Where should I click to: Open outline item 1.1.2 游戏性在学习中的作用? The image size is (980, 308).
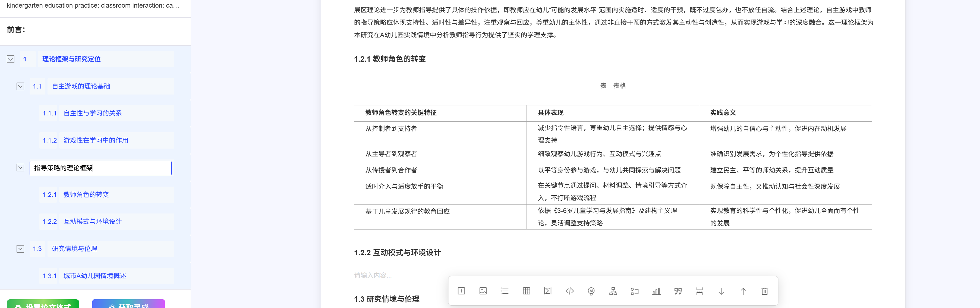pyautogui.click(x=96, y=140)
